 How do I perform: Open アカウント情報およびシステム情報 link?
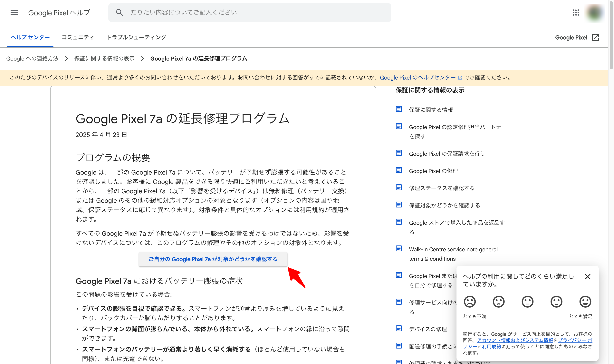pyautogui.click(x=515, y=340)
